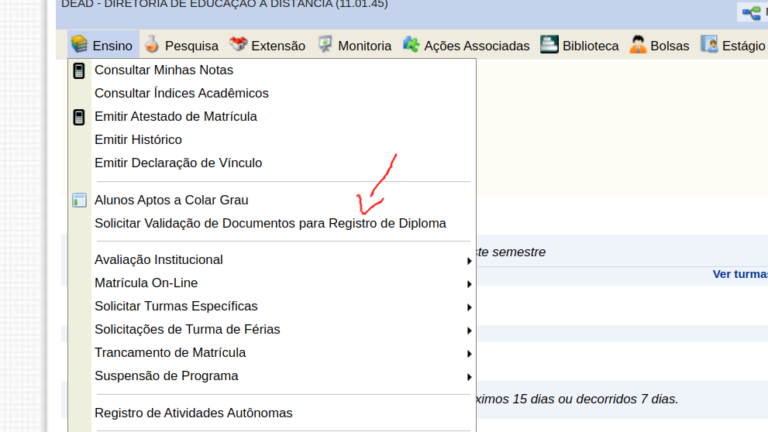Image resolution: width=768 pixels, height=432 pixels.
Task: Click the network tree icon at top right
Action: point(751,12)
